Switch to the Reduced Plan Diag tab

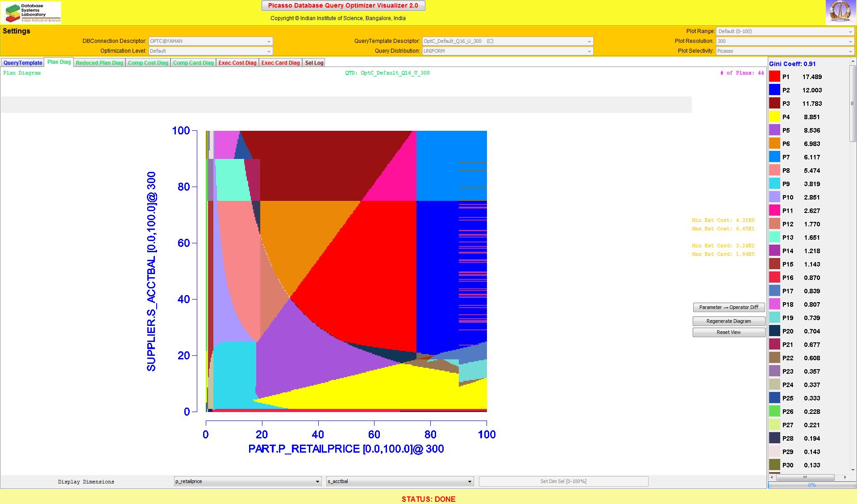point(99,63)
